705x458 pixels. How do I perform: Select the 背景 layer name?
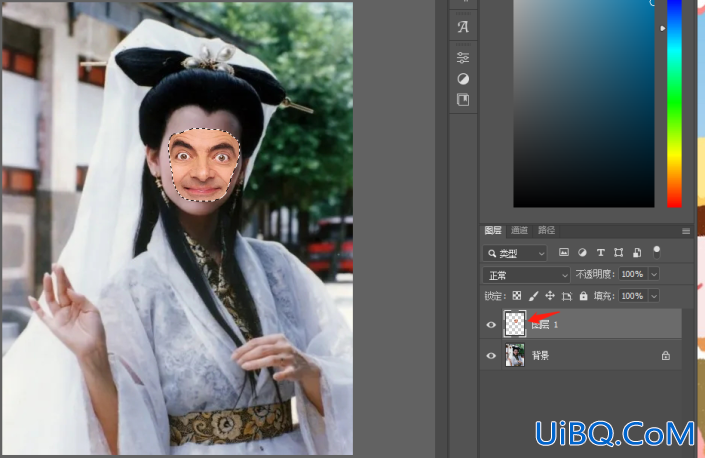click(x=540, y=356)
